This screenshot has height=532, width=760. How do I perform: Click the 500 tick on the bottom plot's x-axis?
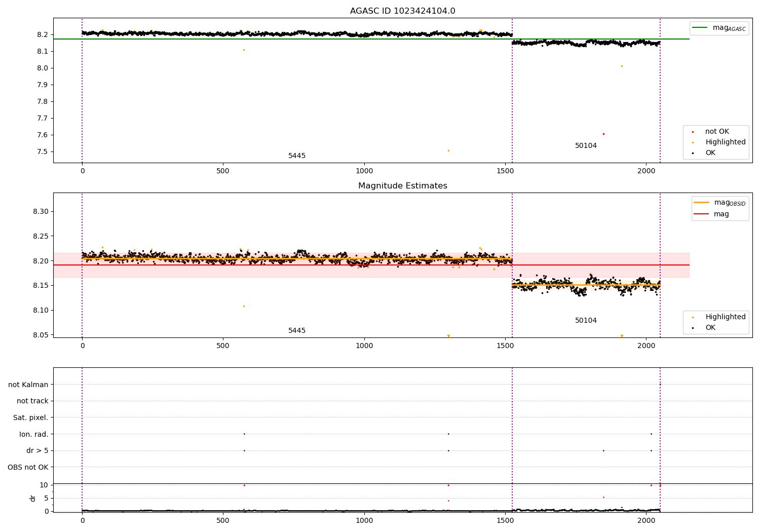click(x=223, y=521)
